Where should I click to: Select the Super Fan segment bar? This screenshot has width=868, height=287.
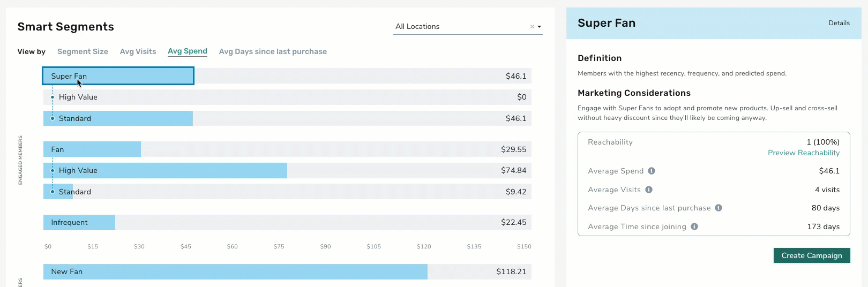point(287,76)
